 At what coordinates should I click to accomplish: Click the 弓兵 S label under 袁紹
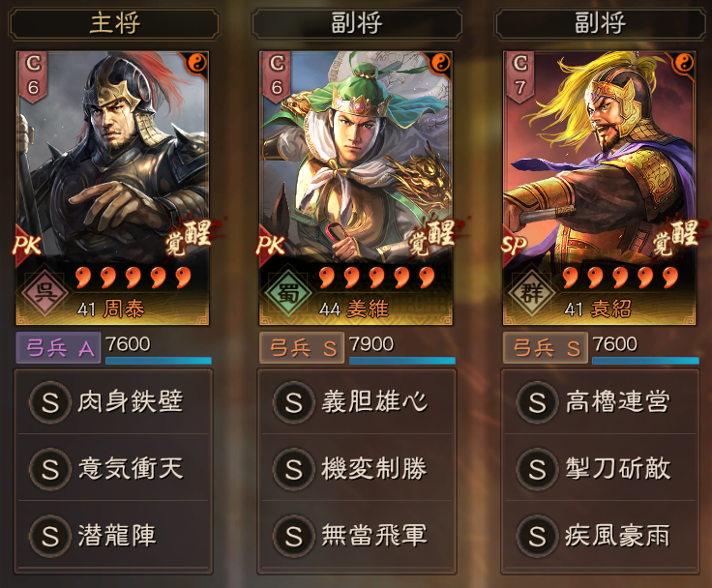546,348
